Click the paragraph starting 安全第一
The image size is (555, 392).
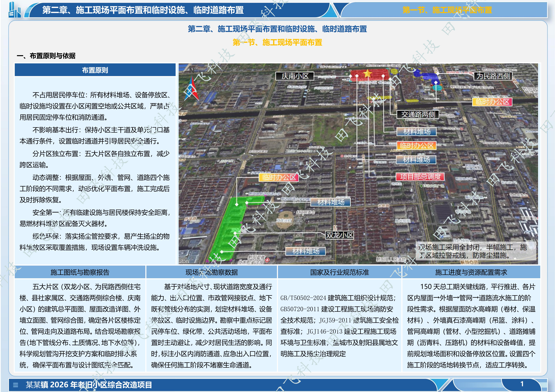(95, 218)
